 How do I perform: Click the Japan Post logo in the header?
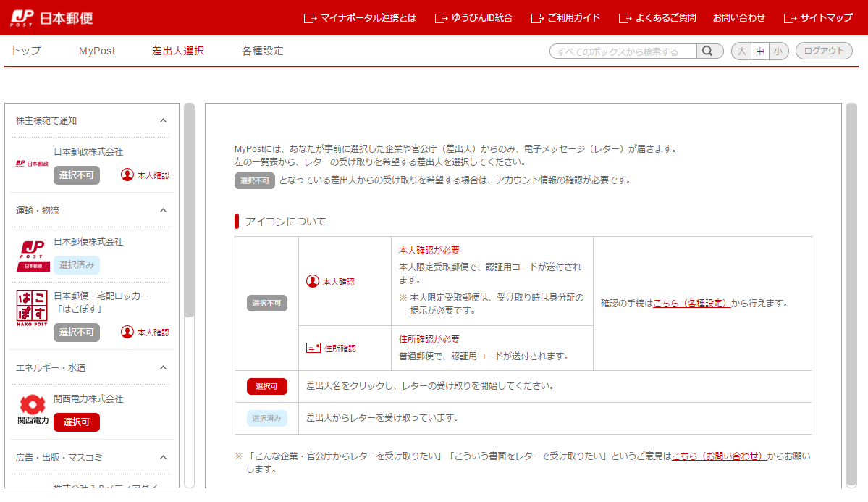click(51, 17)
